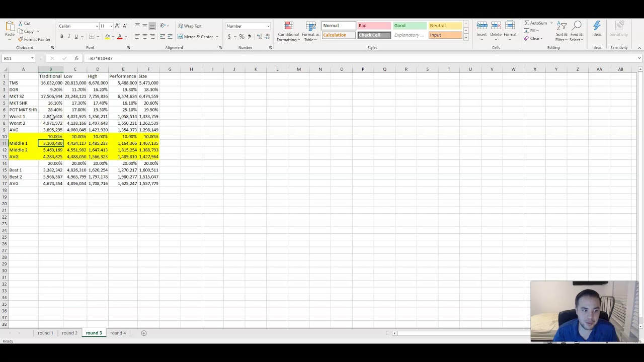The height and width of the screenshot is (362, 644).
Task: Apply accounting dollar format
Action: pos(229,37)
